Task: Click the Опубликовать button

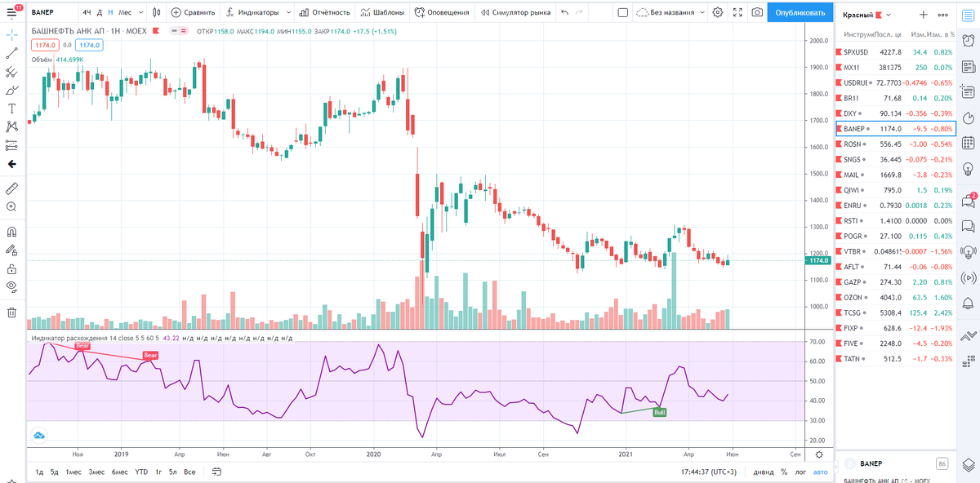Action: click(x=800, y=12)
